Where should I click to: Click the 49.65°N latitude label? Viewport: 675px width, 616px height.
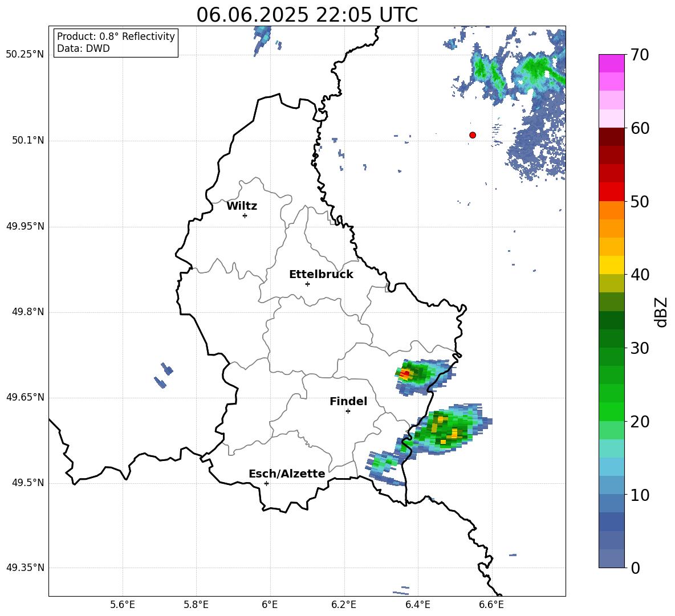click(25, 397)
